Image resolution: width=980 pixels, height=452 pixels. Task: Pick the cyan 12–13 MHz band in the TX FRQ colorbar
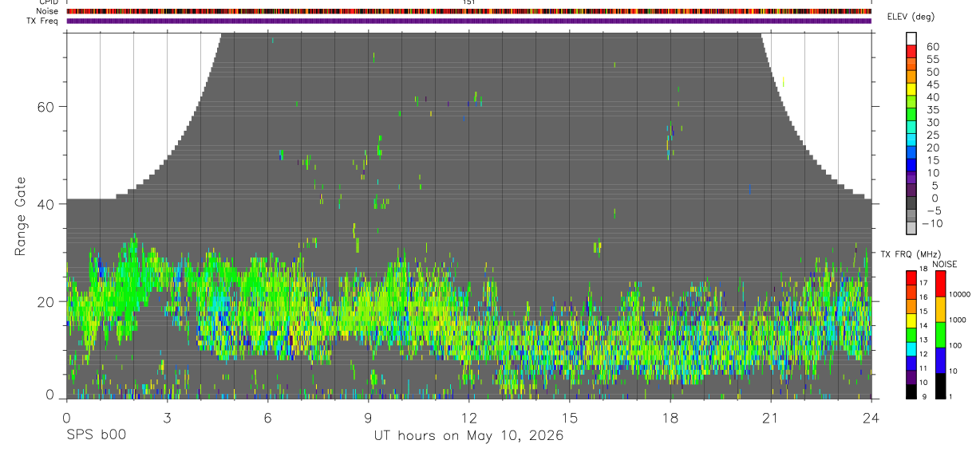911,348
